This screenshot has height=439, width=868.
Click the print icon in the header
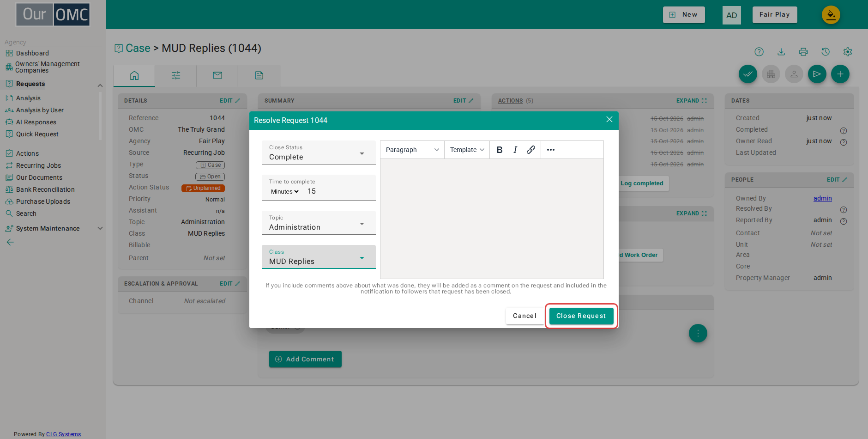tap(803, 52)
